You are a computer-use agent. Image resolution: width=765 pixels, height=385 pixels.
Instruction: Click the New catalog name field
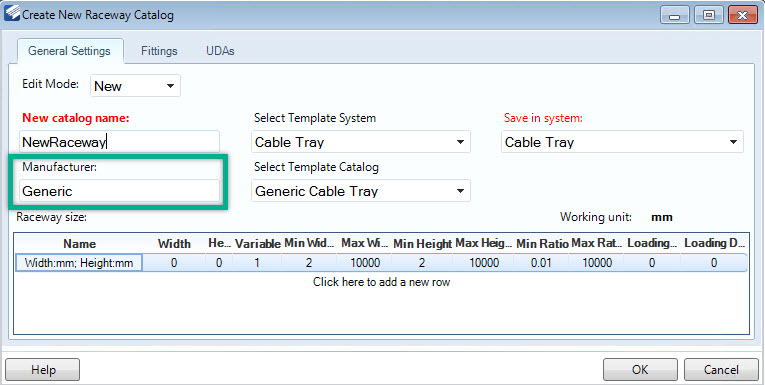(120, 142)
